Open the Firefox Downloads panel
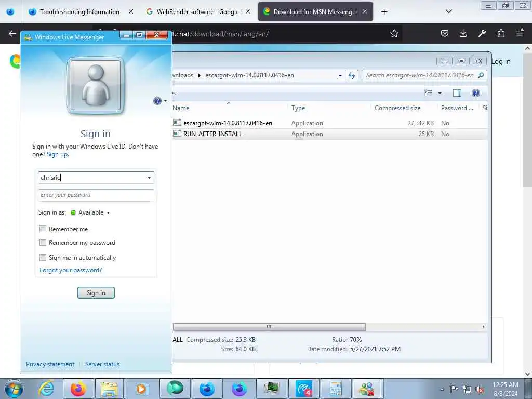This screenshot has width=532, height=399. pyautogui.click(x=463, y=33)
